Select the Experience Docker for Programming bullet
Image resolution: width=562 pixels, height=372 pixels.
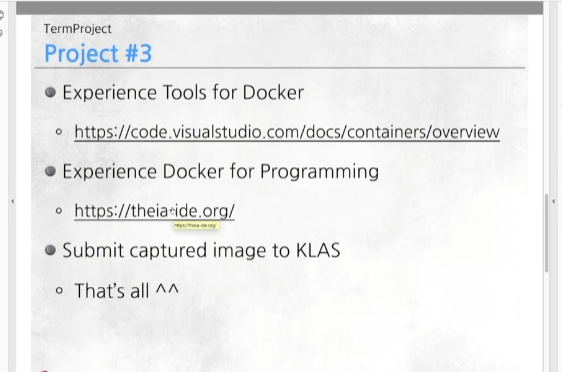220,171
